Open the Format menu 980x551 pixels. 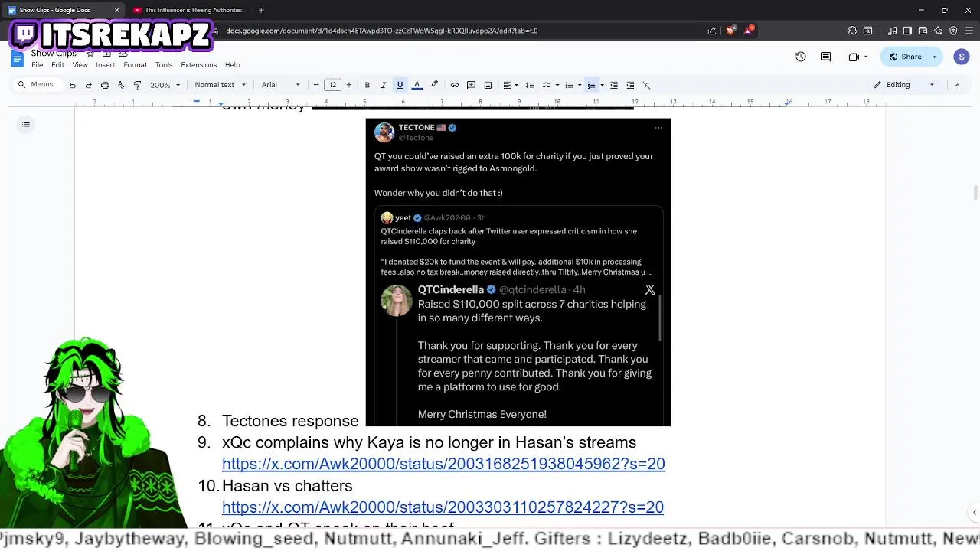coord(135,65)
